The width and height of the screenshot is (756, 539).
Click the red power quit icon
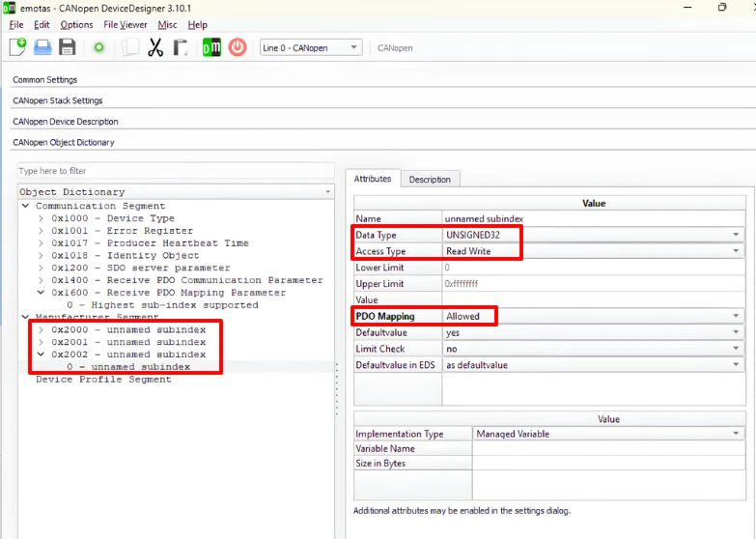(x=238, y=47)
